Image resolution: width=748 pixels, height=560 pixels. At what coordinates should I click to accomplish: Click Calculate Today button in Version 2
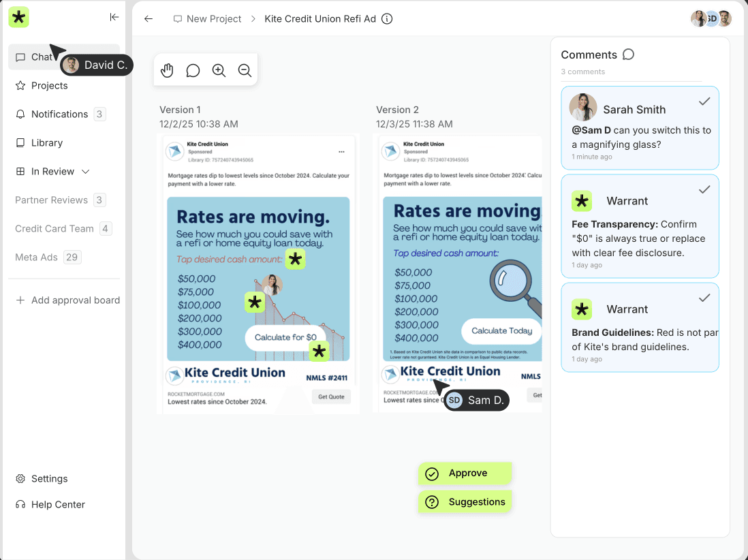pyautogui.click(x=501, y=330)
